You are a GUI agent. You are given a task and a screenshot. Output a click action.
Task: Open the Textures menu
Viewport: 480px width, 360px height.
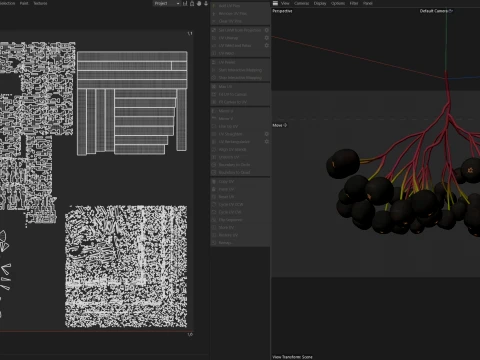(40, 3)
